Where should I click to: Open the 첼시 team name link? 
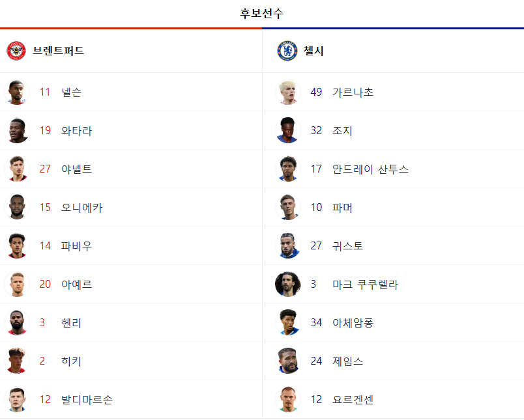click(x=313, y=51)
